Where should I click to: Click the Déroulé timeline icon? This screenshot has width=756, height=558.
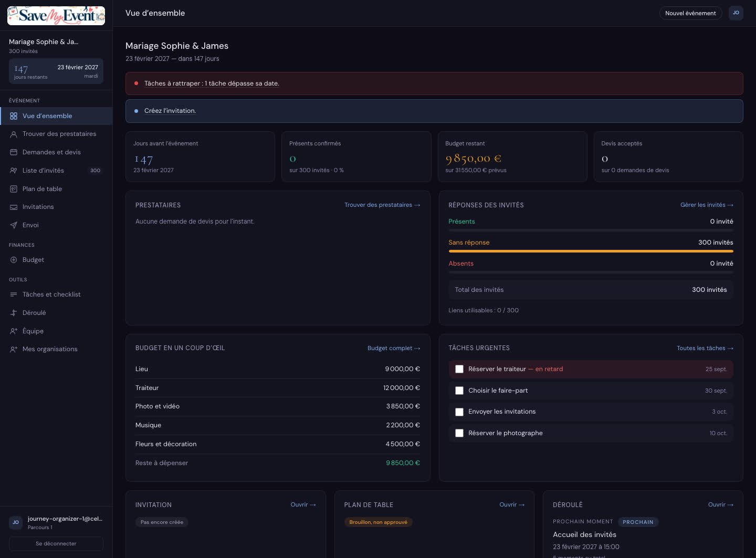point(14,313)
